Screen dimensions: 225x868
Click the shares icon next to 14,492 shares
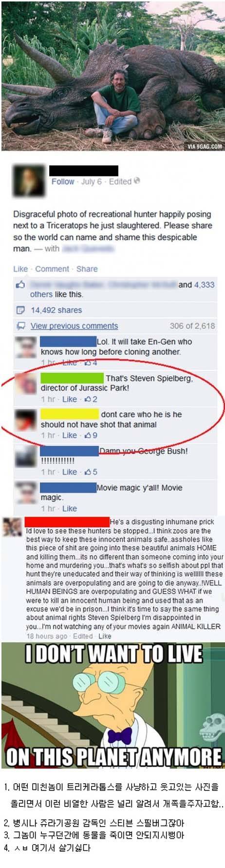coord(20,310)
